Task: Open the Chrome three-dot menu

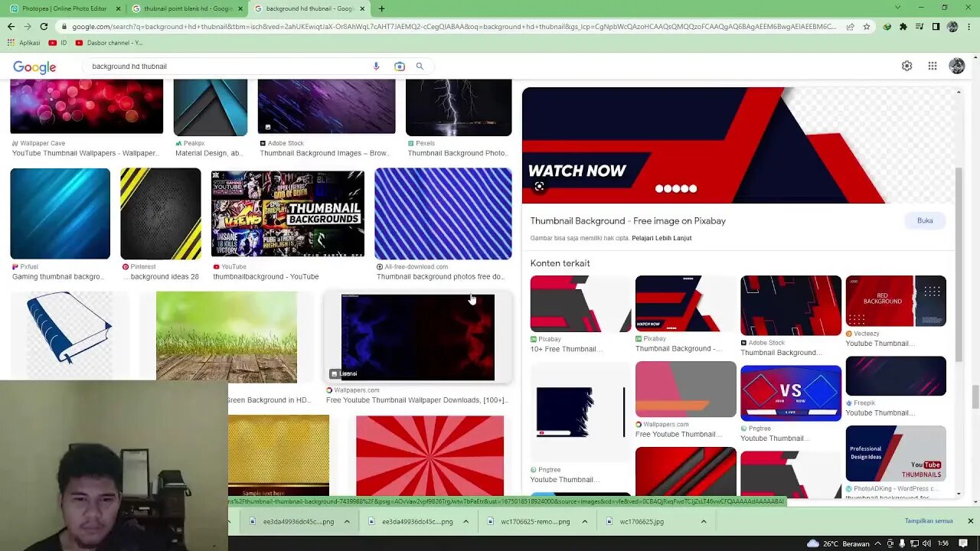Action: pos(969,26)
